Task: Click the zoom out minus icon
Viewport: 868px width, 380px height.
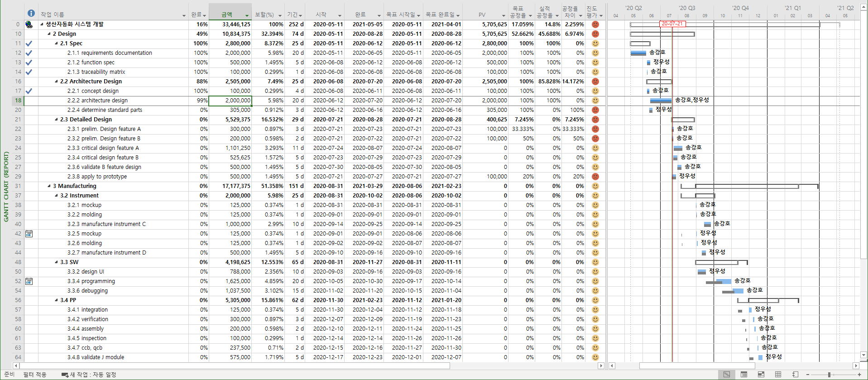Action: tap(809, 375)
